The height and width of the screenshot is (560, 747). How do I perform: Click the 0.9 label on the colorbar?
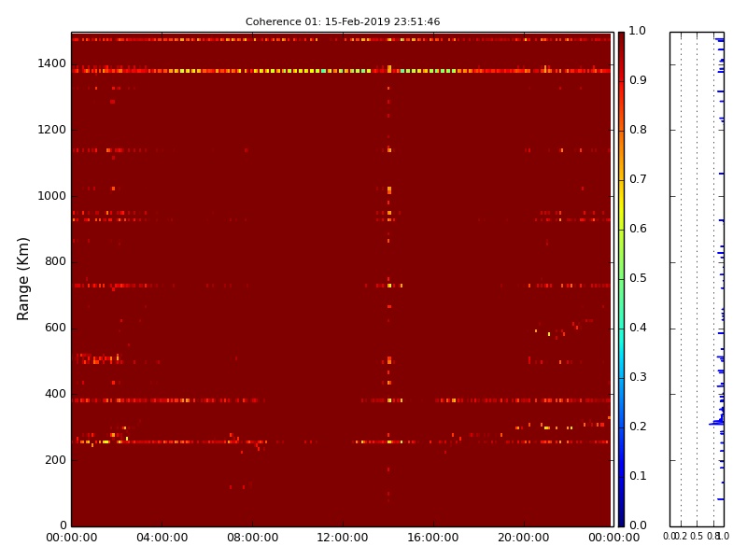point(638,80)
